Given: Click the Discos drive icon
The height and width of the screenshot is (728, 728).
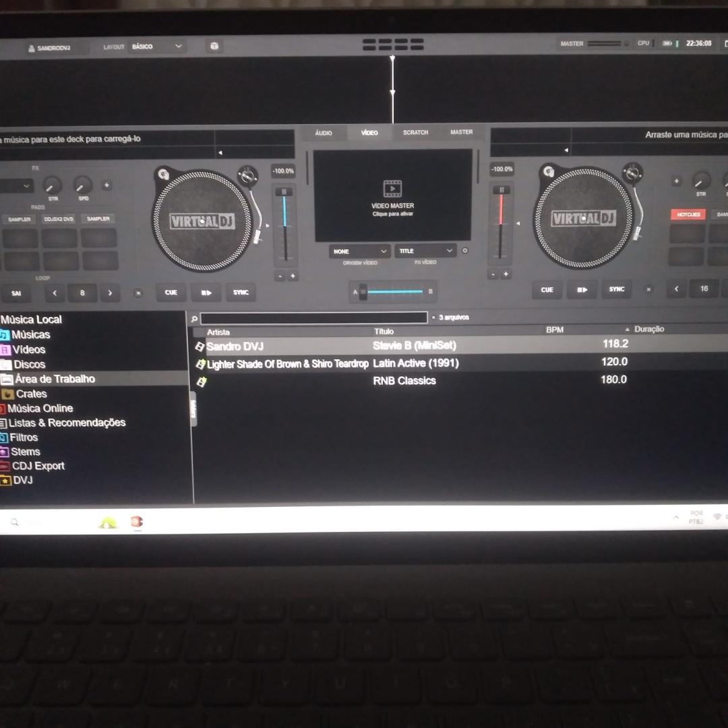Looking at the screenshot, I should 5,365.
